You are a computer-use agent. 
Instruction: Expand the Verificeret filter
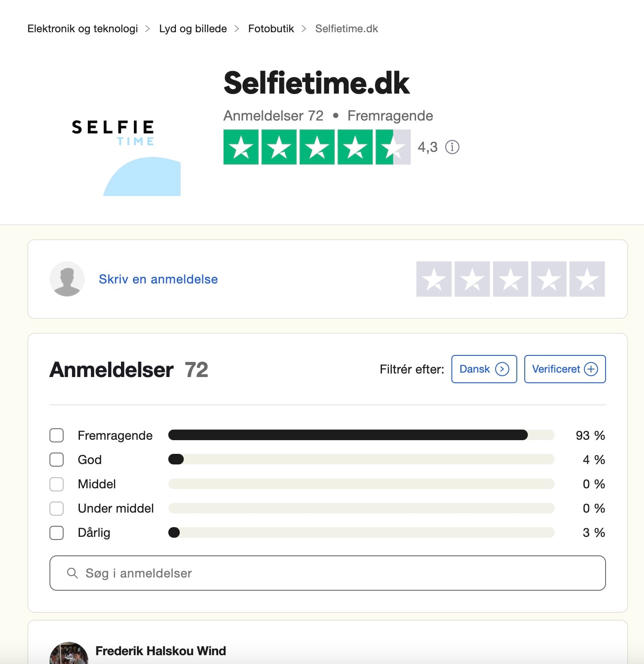pyautogui.click(x=564, y=369)
